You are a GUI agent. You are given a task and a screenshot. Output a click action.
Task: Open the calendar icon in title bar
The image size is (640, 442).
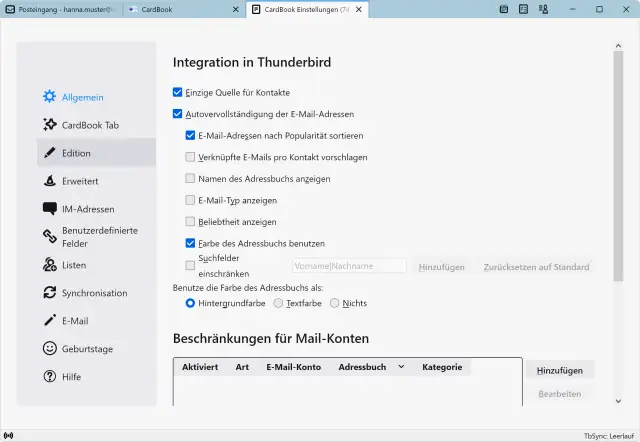tap(504, 9)
